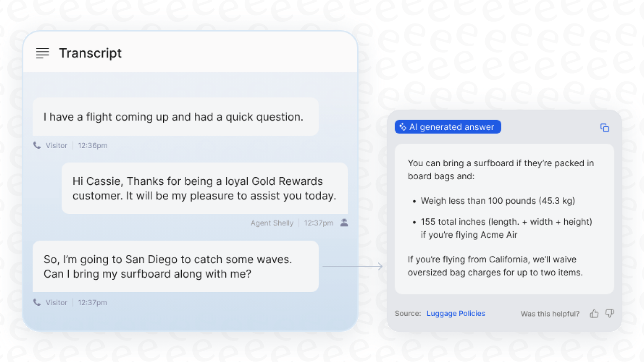Click the phone icon next to first Visitor message
This screenshot has height=362, width=644.
click(x=37, y=145)
